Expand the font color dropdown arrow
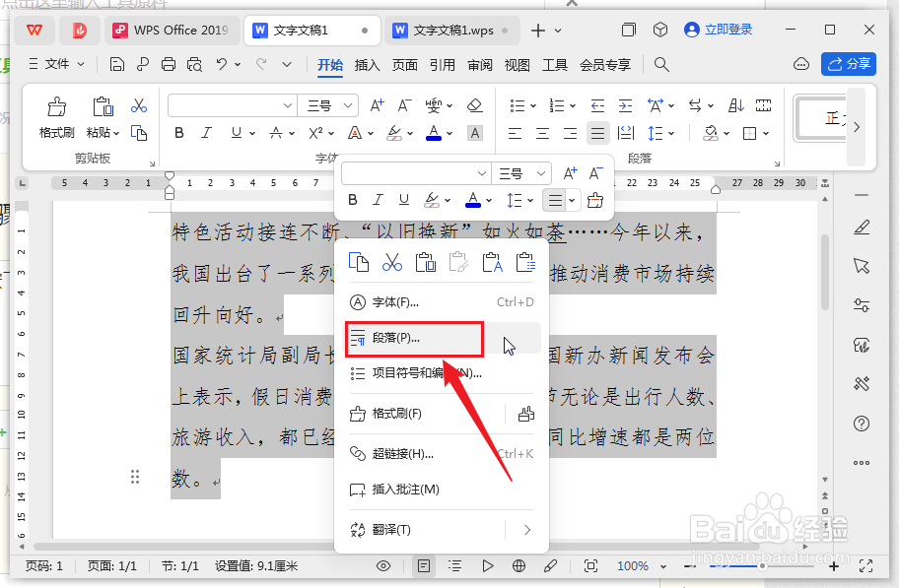The image size is (899, 588). [449, 134]
